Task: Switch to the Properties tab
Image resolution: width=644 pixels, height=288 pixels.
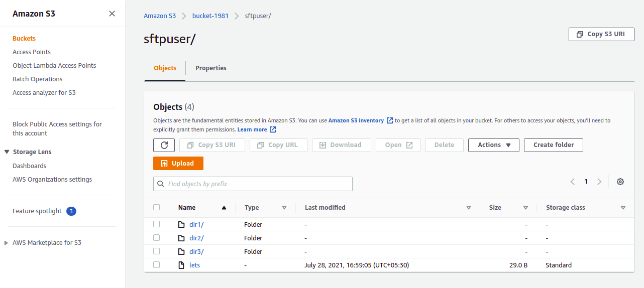Action: coord(211,68)
